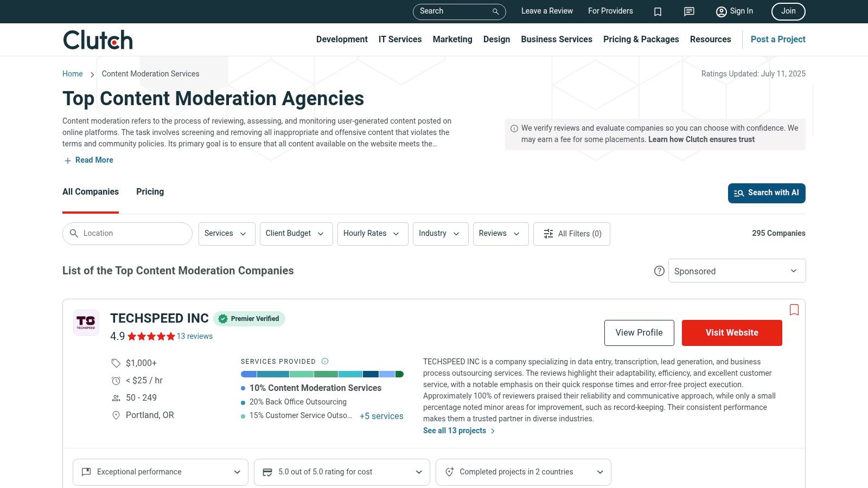Click the red Visit Website button
This screenshot has width=868, height=488.
(732, 333)
